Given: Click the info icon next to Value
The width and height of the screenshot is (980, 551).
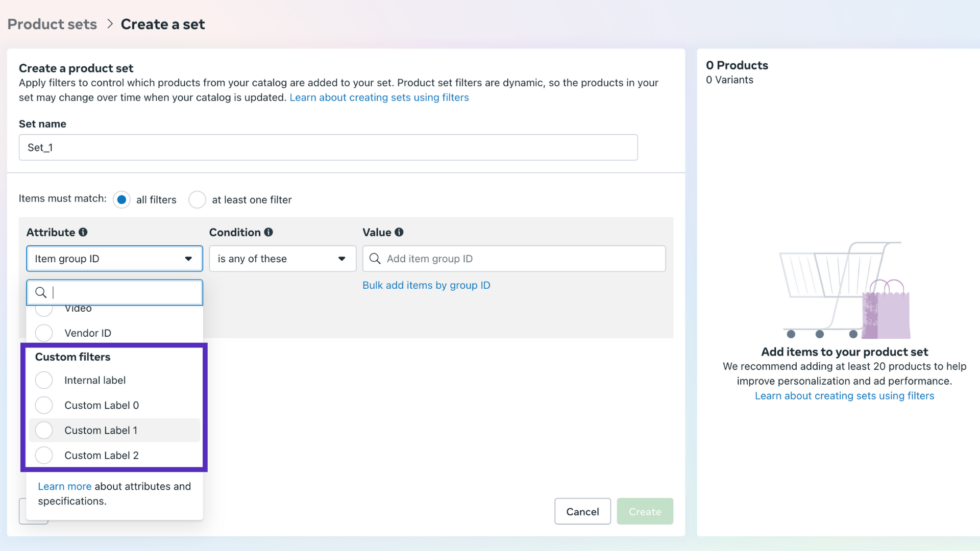Looking at the screenshot, I should pos(399,232).
